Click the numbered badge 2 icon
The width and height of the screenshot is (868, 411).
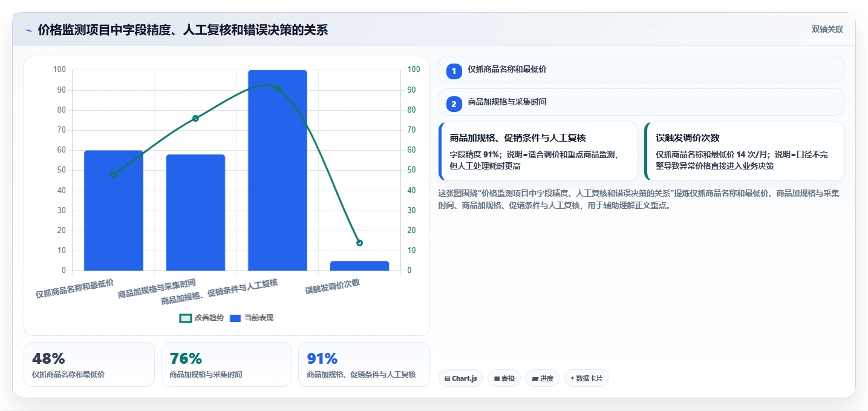tap(454, 104)
